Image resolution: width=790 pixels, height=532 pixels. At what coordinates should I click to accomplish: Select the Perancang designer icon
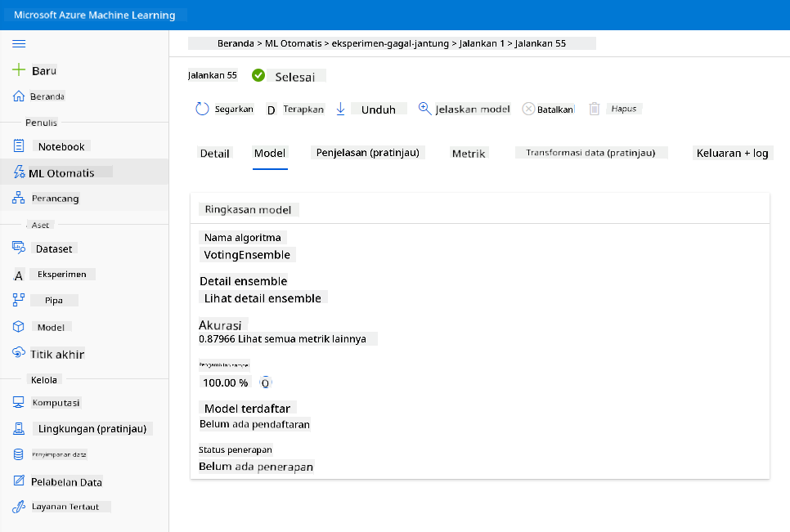pos(19,198)
